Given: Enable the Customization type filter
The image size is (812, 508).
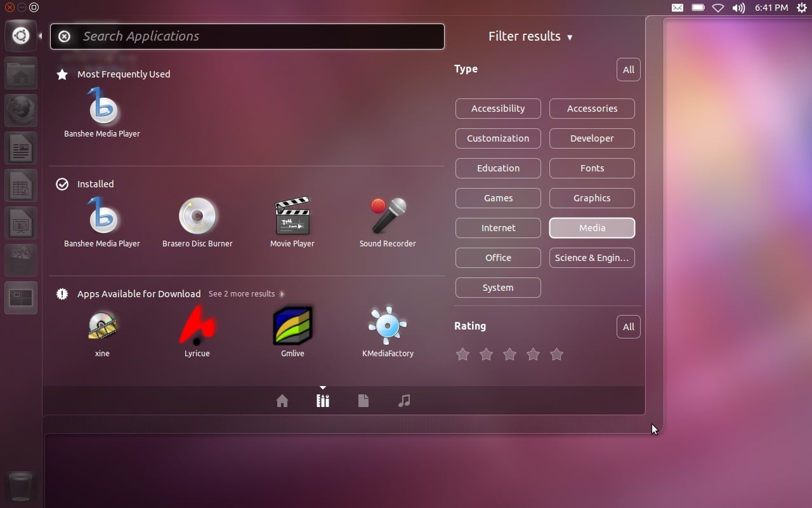Looking at the screenshot, I should 498,138.
